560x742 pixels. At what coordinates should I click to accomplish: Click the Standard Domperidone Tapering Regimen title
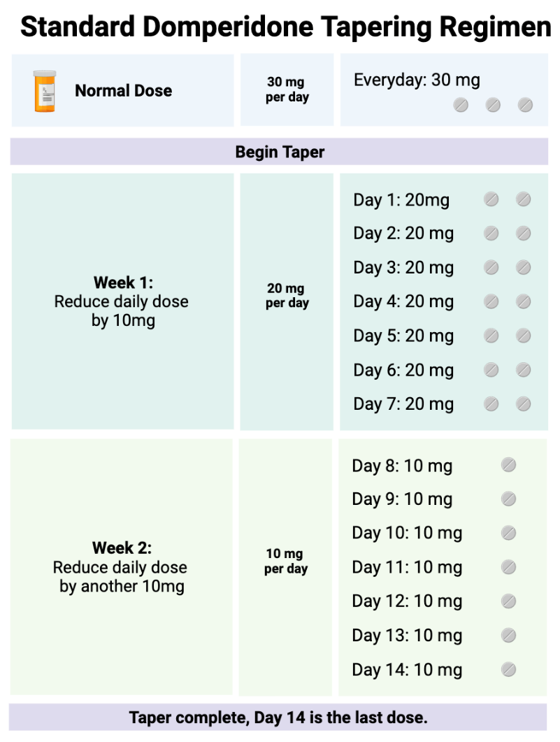click(x=286, y=27)
